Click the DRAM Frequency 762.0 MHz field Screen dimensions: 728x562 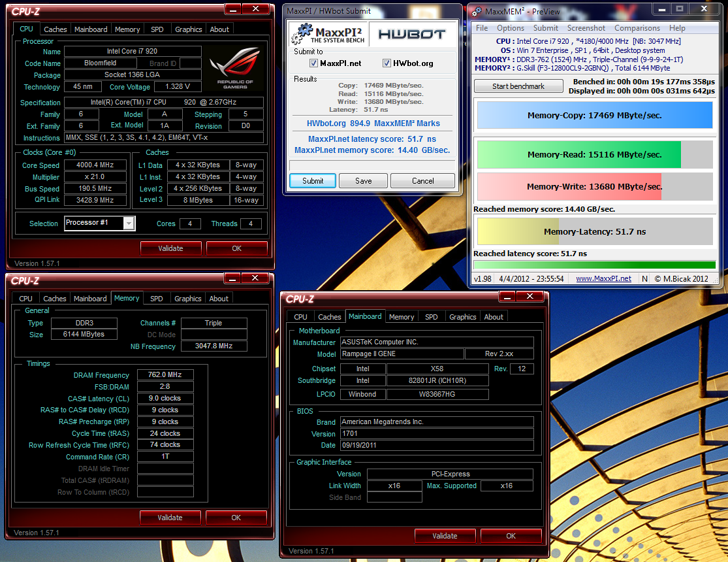pos(165,374)
